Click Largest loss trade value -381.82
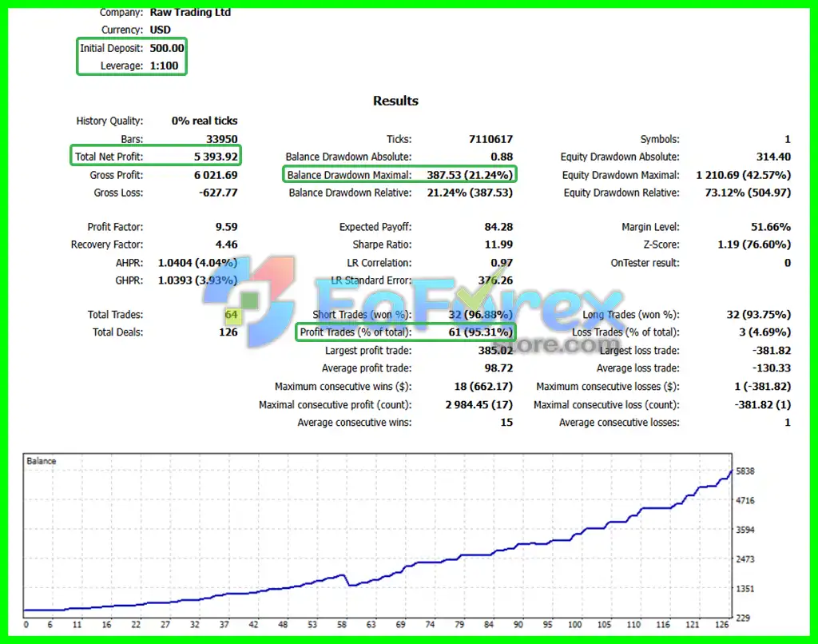This screenshot has width=818, height=644. pos(772,351)
